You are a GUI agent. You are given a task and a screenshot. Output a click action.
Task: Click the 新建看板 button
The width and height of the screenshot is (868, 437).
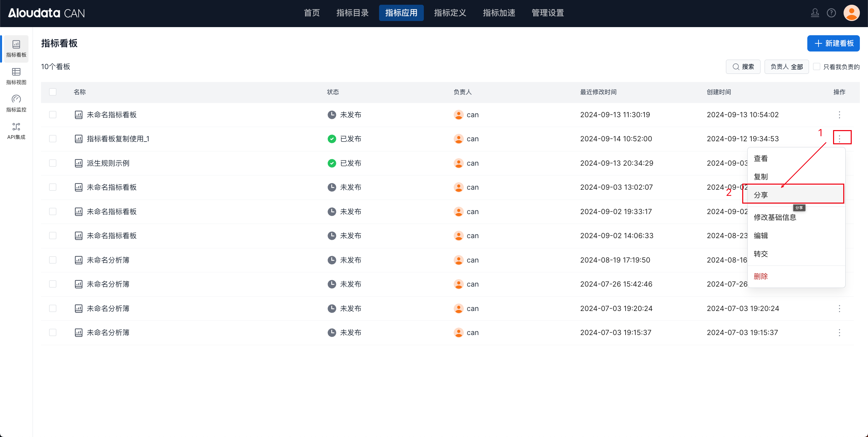[x=833, y=43]
